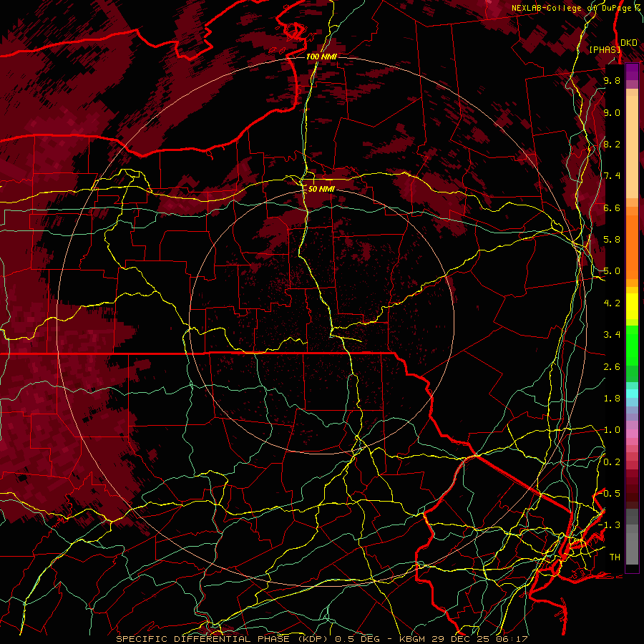Click the -0.5 legend value

[x=610, y=494]
